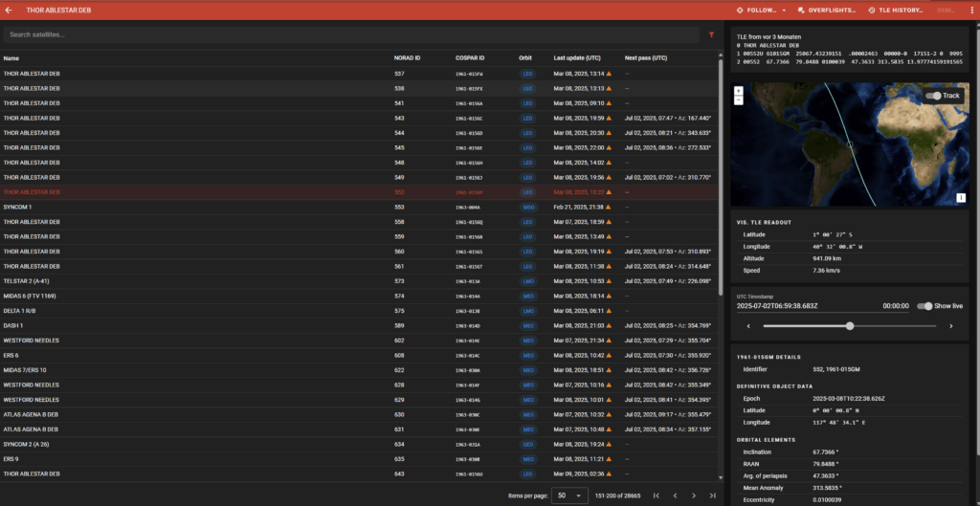Zoom out on the map

pyautogui.click(x=739, y=99)
